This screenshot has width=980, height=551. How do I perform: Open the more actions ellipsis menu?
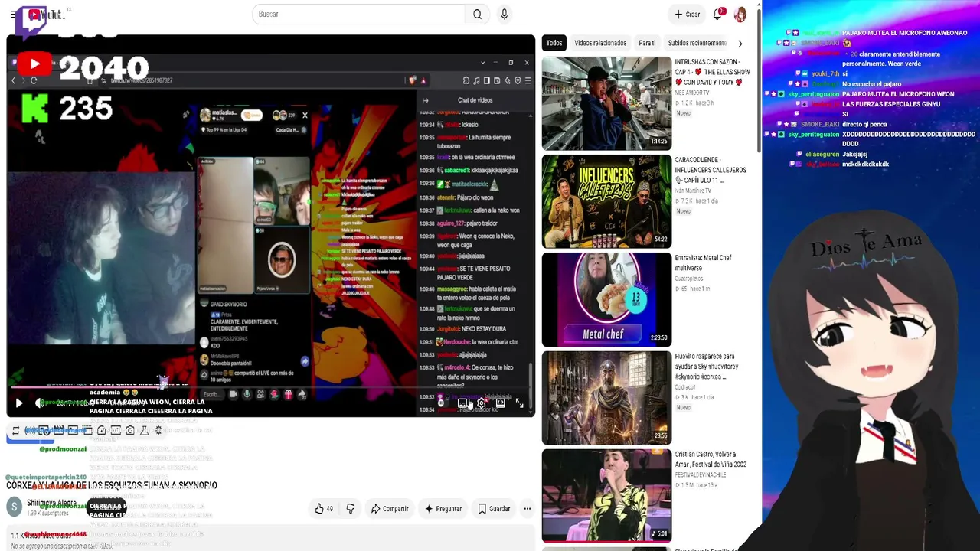tap(527, 508)
